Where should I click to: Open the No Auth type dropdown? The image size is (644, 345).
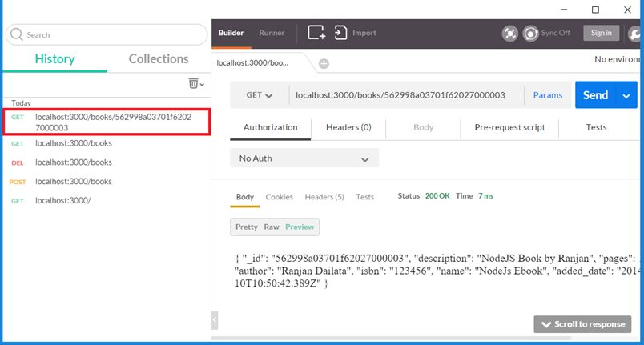(304, 158)
